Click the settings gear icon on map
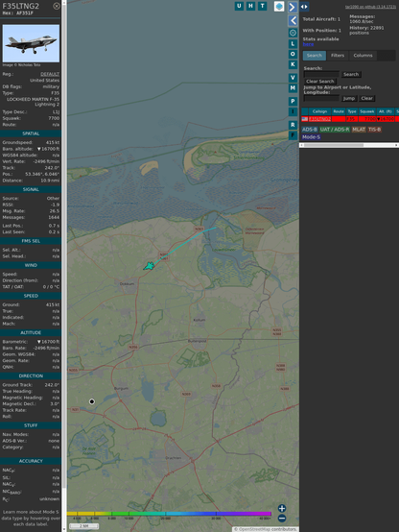The height and width of the screenshot is (532, 399). tap(293, 33)
